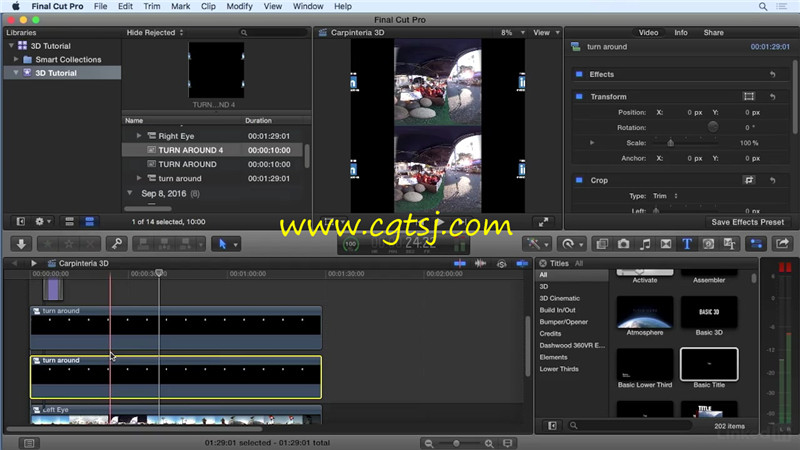This screenshot has width=800, height=450.
Task: Open clip appearance button in timeline footer
Action: click(x=508, y=443)
